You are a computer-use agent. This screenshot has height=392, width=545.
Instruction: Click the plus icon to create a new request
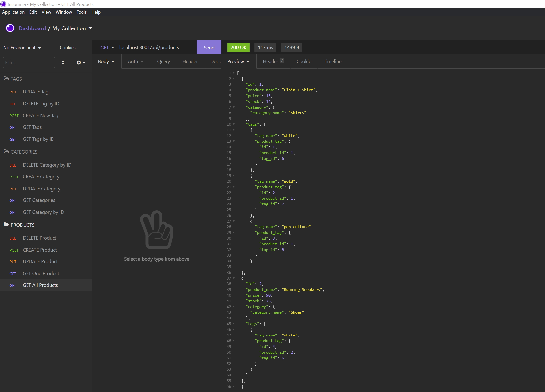79,62
